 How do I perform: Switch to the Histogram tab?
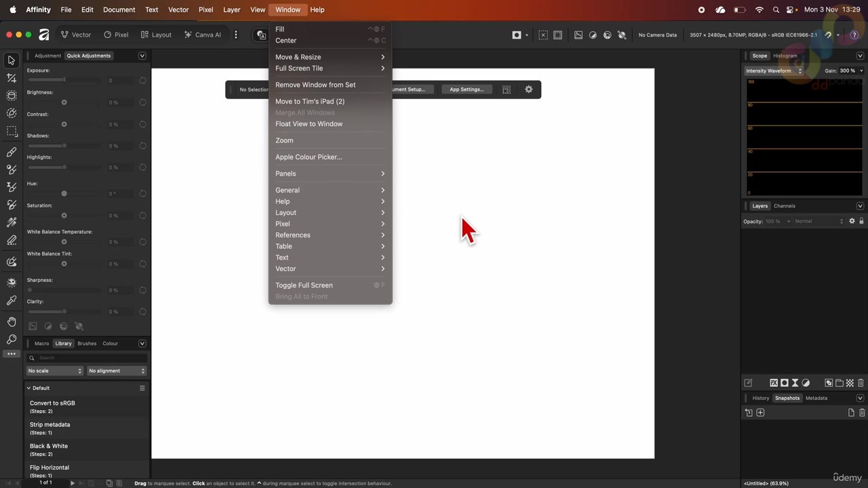click(785, 56)
